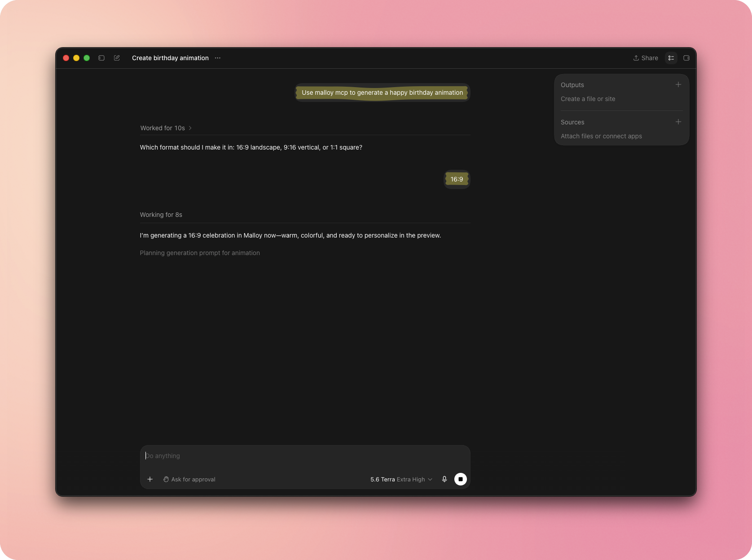Toggle the outputs list panel icon

tap(671, 58)
